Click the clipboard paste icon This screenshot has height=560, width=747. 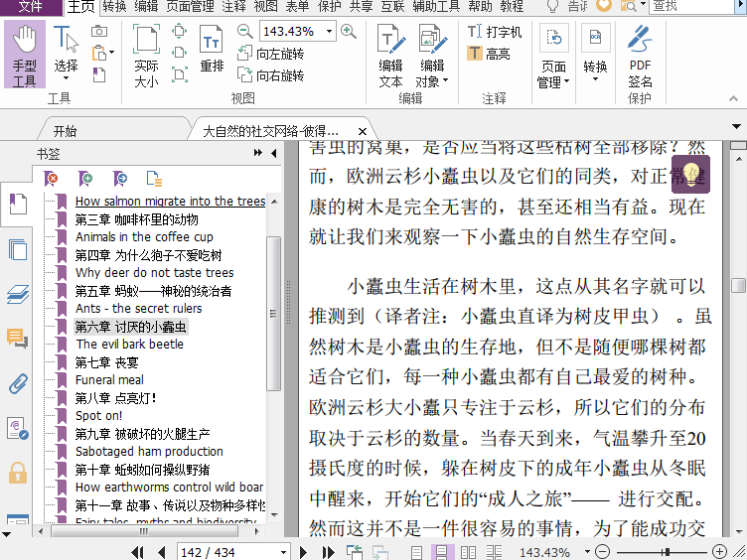coord(99,53)
